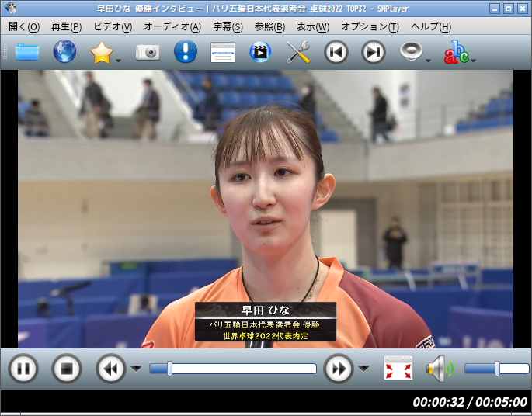Click the audio speaker toolbar icon
The image size is (532, 416).
coord(411,51)
